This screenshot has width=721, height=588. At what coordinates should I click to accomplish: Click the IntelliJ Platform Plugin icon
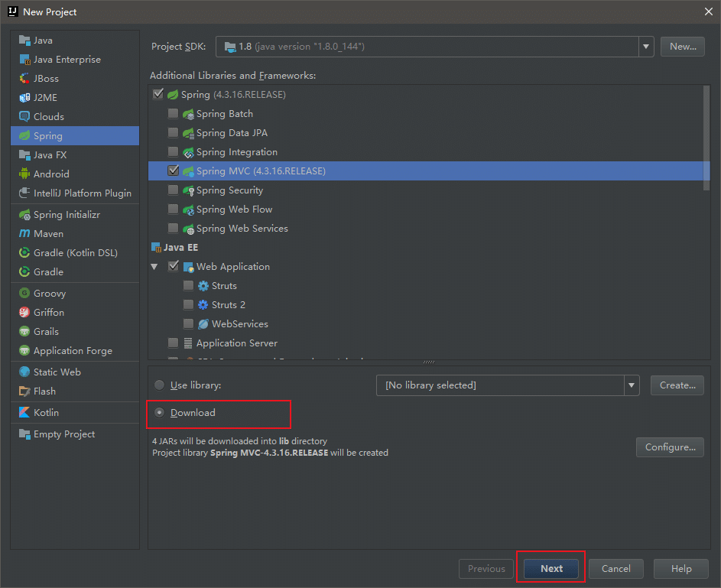[x=24, y=193]
